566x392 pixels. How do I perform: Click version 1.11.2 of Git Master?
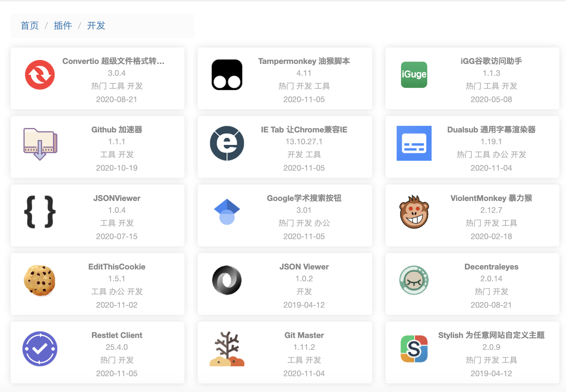coord(304,347)
